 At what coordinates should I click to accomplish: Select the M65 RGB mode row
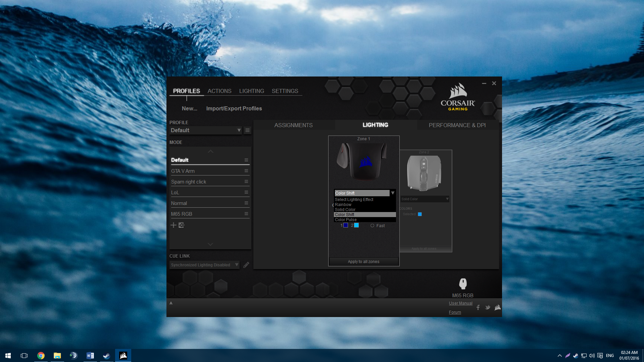click(x=210, y=214)
